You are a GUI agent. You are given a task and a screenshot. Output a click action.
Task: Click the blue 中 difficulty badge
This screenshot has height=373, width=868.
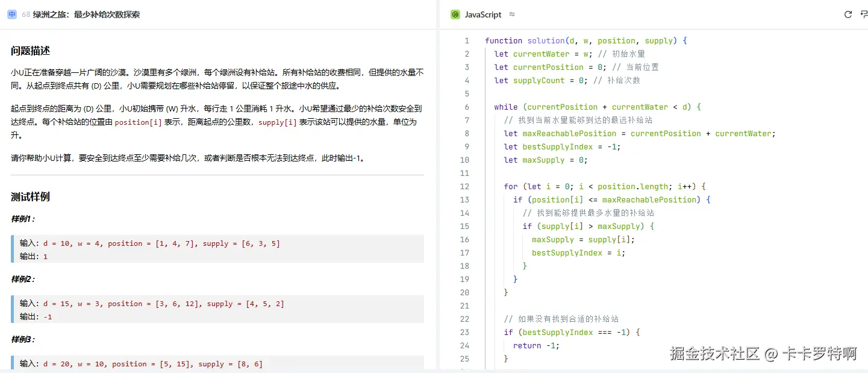tap(11, 14)
